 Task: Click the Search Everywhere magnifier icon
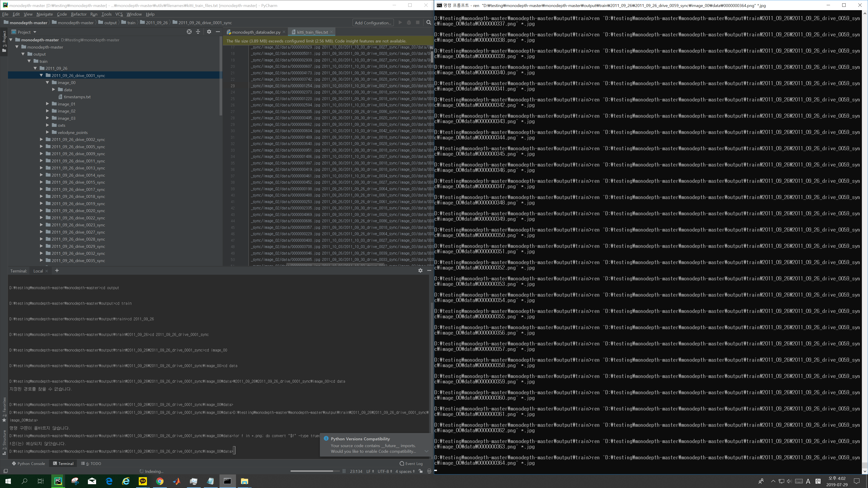(429, 23)
